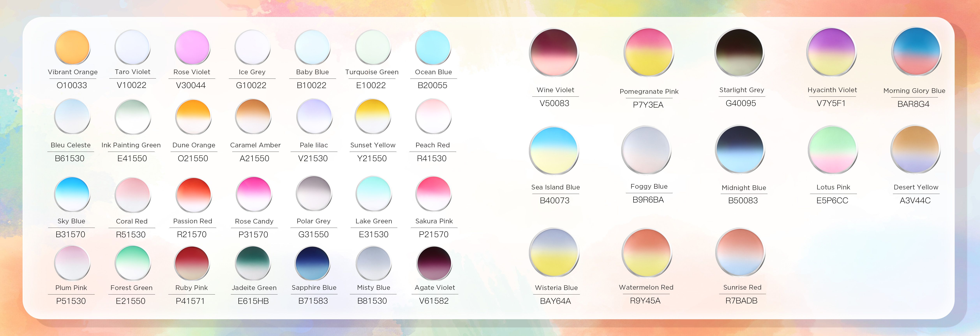Click the code G31550
980x336 pixels.
click(x=313, y=234)
